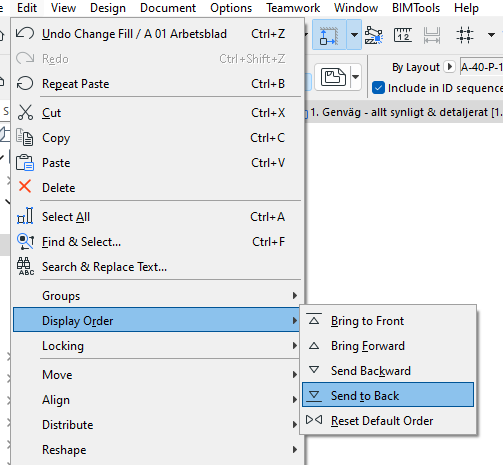The height and width of the screenshot is (465, 503).
Task: Click the red Delete X icon
Action: (25, 187)
